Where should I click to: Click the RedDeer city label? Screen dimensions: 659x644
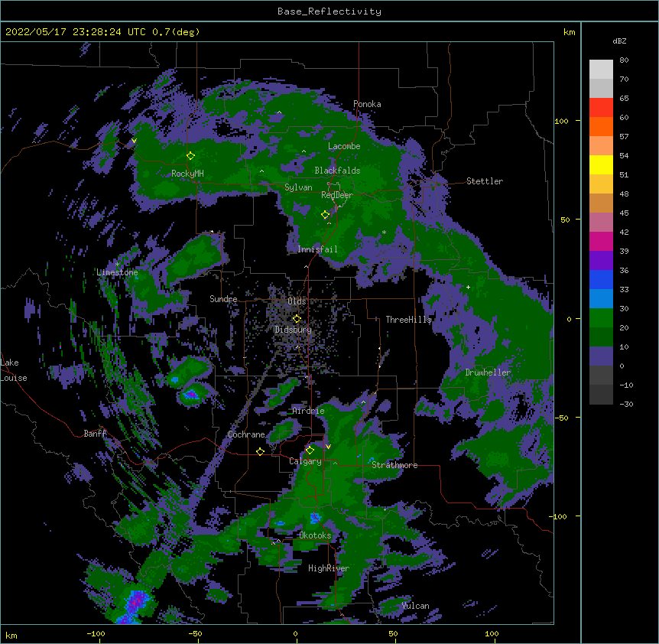(x=336, y=195)
